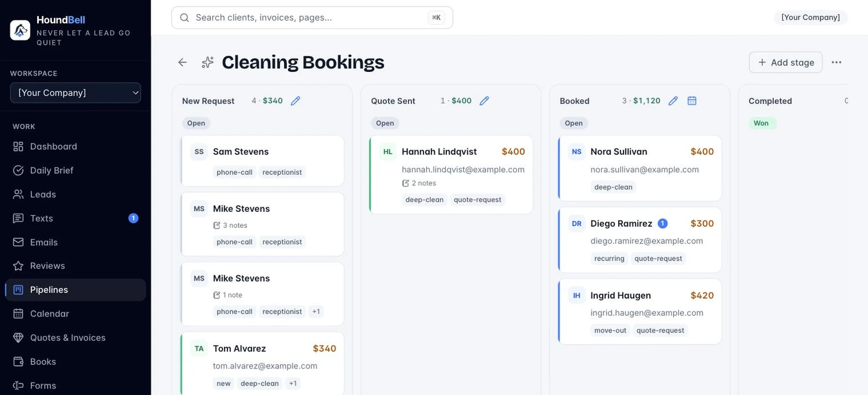Open the Dashboard page icon
This screenshot has width=868, height=395.
tap(18, 147)
